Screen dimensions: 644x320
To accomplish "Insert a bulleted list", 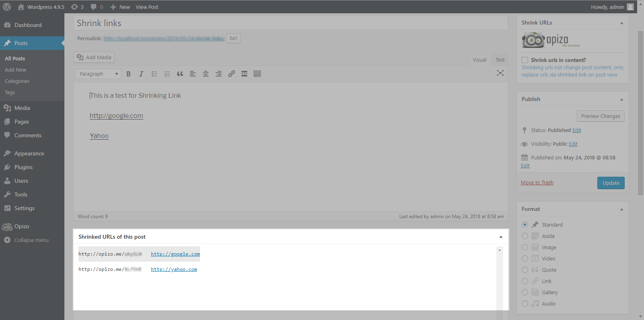I will coord(154,74).
